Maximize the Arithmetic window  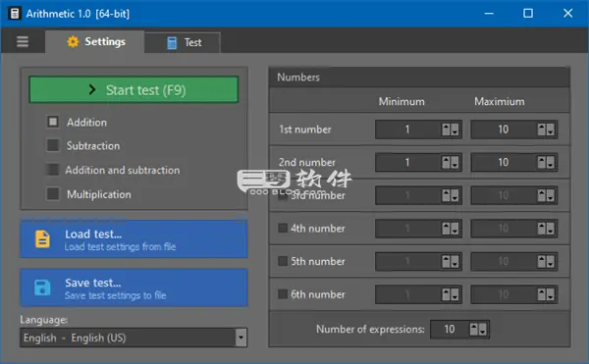pos(528,14)
